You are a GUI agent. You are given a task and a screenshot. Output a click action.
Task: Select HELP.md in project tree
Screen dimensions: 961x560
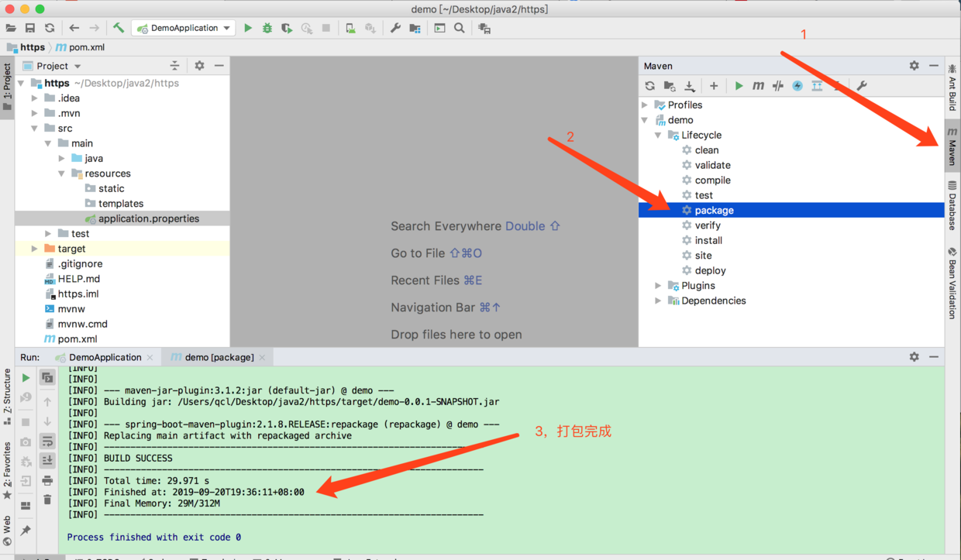[71, 279]
